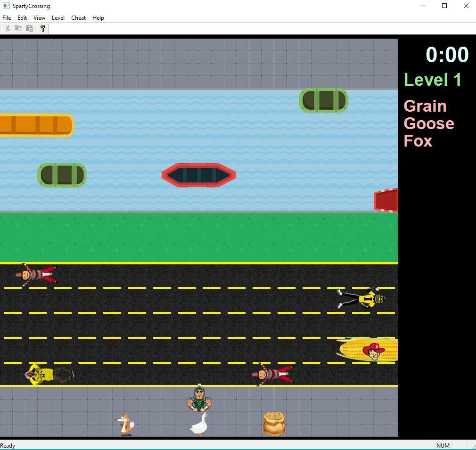
Task: Click the Sparty green mascot character
Action: click(x=199, y=398)
